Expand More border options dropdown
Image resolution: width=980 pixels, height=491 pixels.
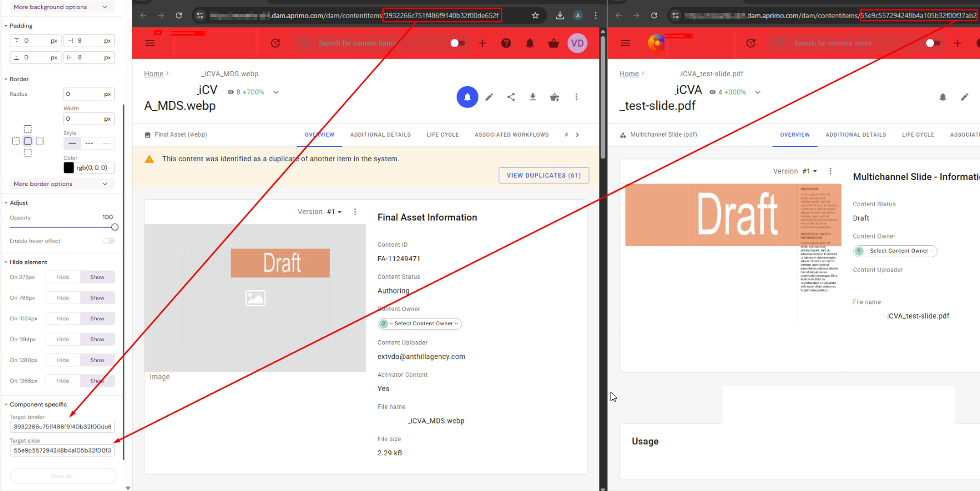pyautogui.click(x=61, y=184)
